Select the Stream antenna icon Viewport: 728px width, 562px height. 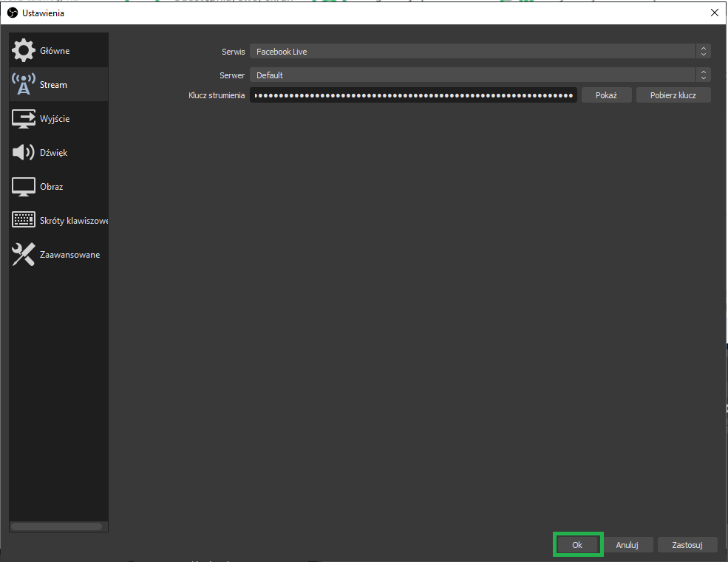click(24, 85)
